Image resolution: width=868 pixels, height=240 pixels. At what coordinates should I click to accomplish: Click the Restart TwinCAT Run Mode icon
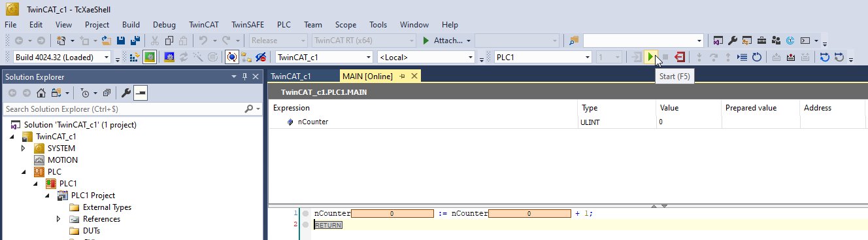pyautogui.click(x=150, y=57)
